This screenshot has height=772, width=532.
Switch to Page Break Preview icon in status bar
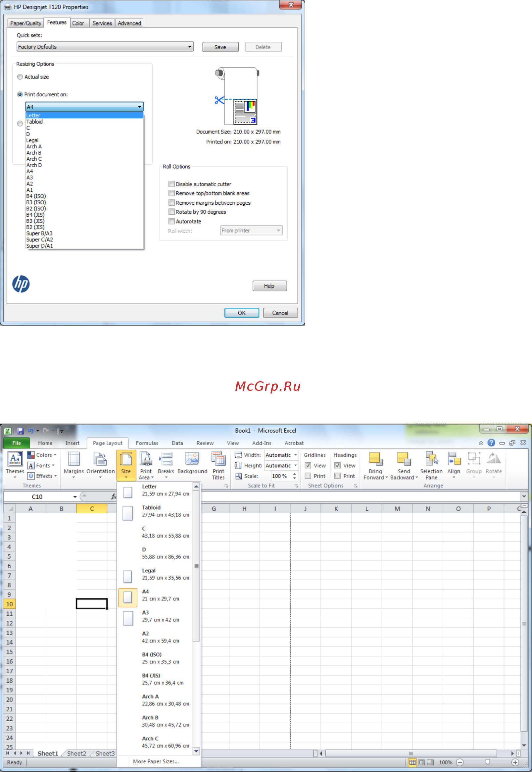tap(430, 762)
